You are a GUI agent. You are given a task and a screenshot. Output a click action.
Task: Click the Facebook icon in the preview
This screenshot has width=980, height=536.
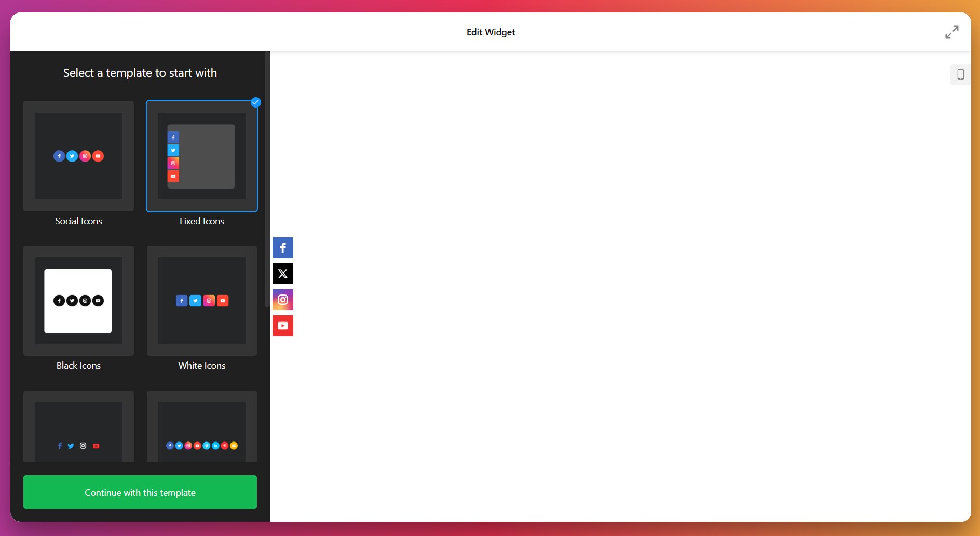[283, 248]
